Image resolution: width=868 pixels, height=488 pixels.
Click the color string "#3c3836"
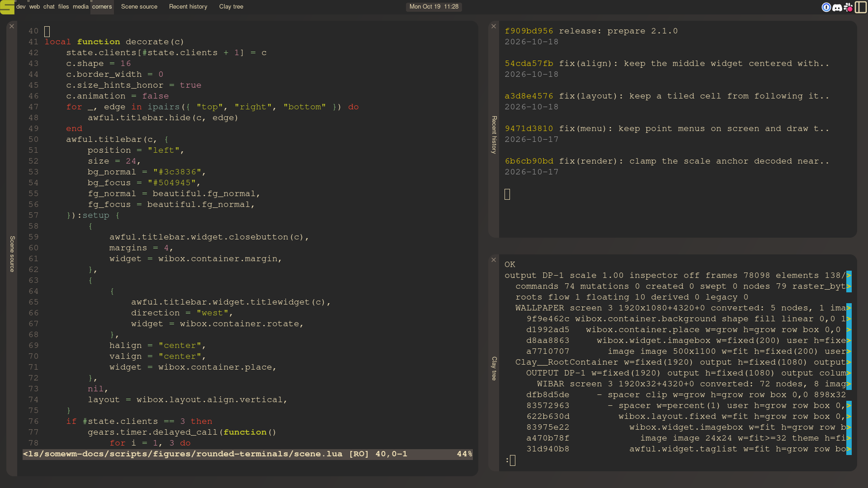tap(177, 172)
